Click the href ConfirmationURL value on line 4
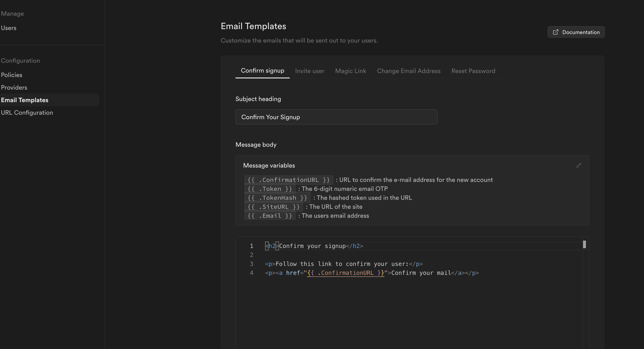 click(x=346, y=273)
